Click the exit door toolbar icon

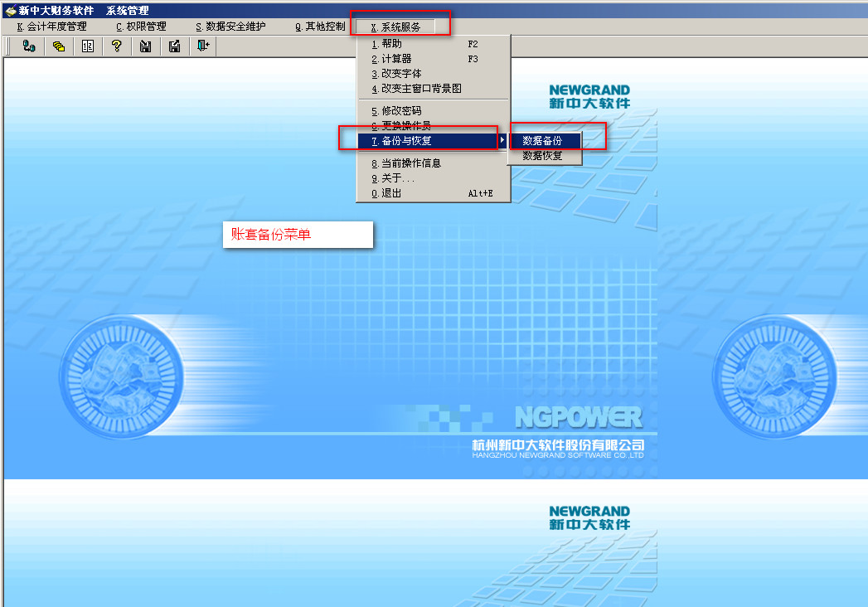coord(203,46)
